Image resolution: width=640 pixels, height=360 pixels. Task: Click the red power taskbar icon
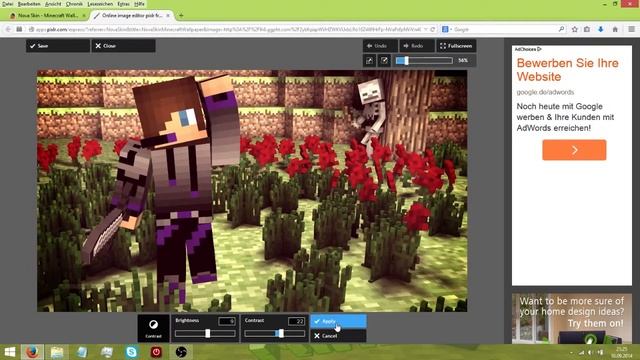[156, 352]
